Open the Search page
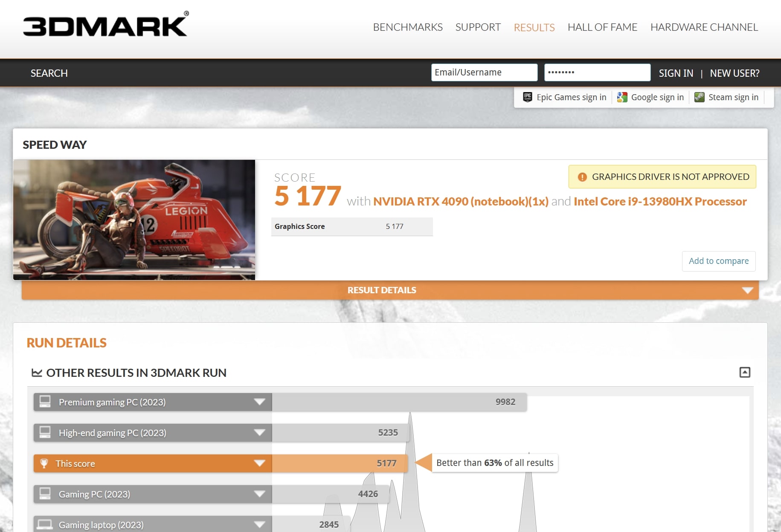Viewport: 781px width, 532px height. coord(49,73)
